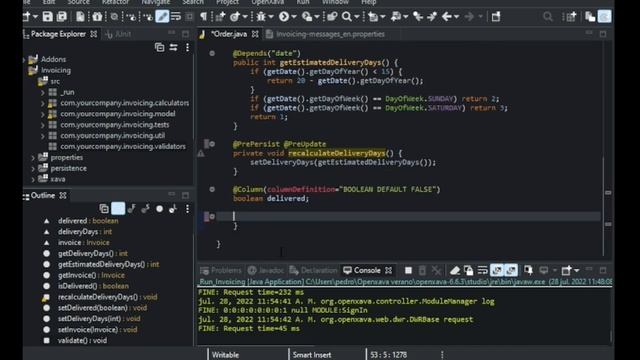Image resolution: width=640 pixels, height=360 pixels.
Task: Click the Debug bug icon
Action: (x=261, y=17)
